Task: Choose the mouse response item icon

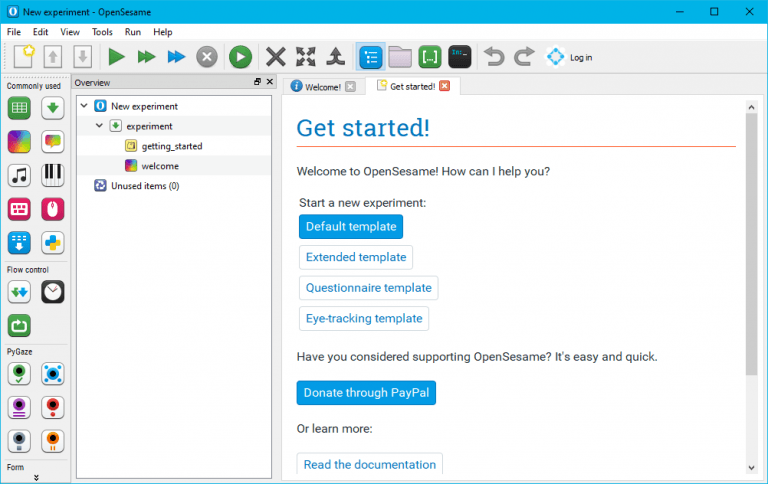Action: [x=53, y=209]
